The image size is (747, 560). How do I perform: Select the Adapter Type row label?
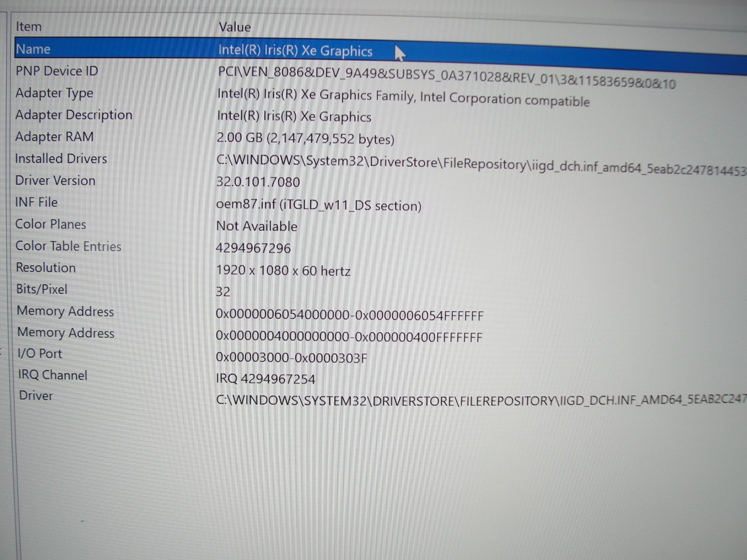click(54, 93)
